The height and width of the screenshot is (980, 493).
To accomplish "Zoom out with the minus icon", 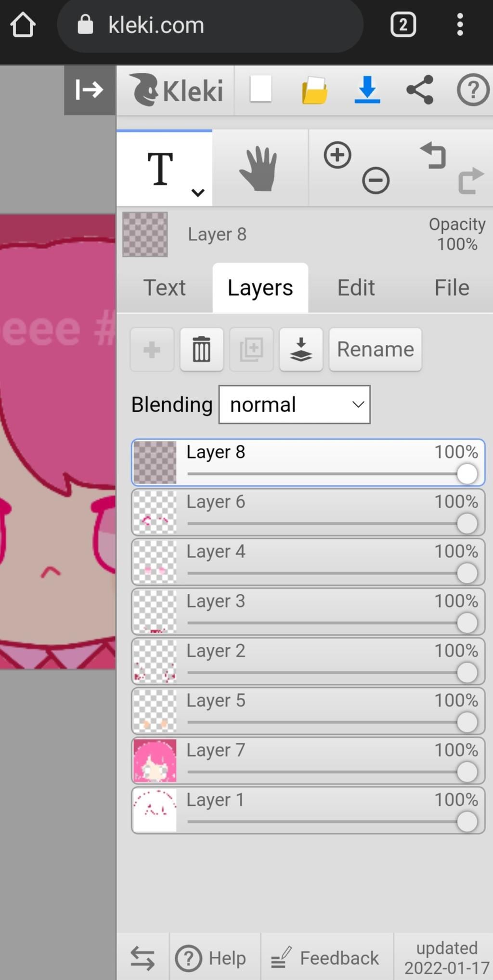I will pyautogui.click(x=376, y=181).
